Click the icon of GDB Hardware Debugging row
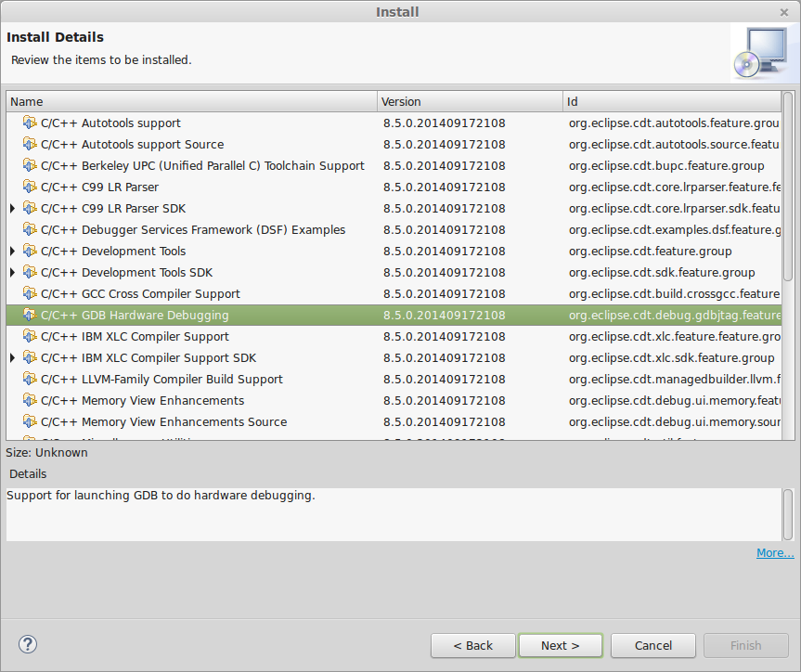 (30, 316)
